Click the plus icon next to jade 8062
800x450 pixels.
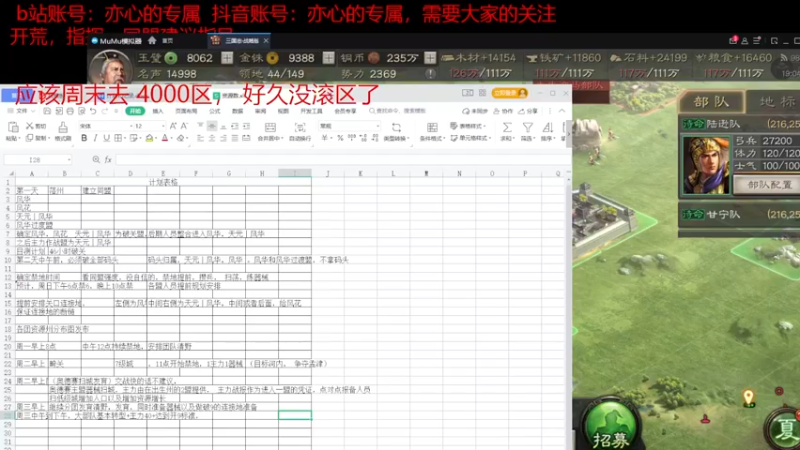tap(227, 58)
